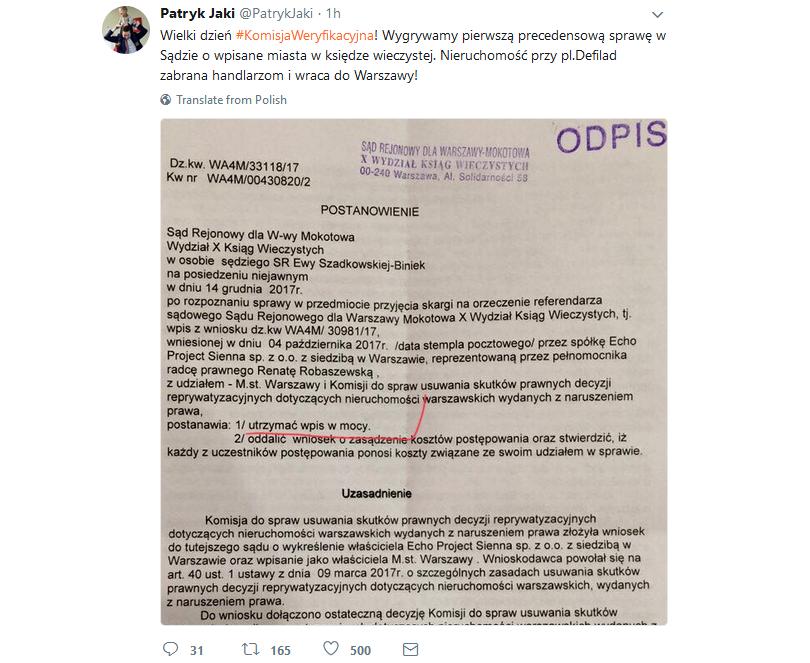Expand the tweet options caret

click(657, 14)
